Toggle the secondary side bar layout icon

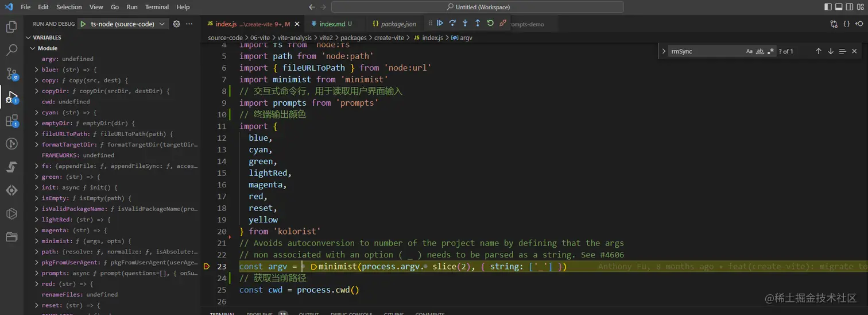850,7
